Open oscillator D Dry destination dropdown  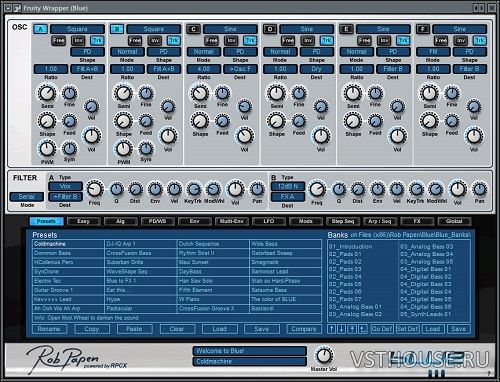pyautogui.click(x=316, y=69)
